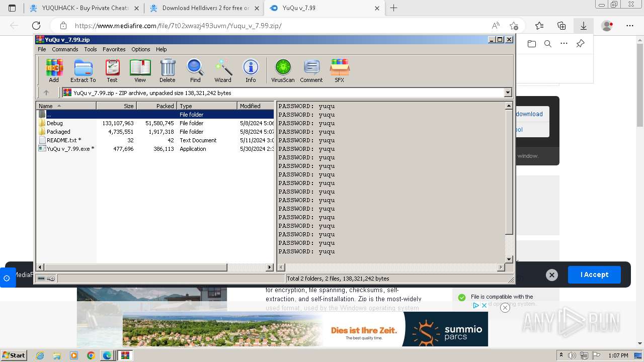Click Internet Explorer taskbar icon
644x362 pixels.
[40, 355]
